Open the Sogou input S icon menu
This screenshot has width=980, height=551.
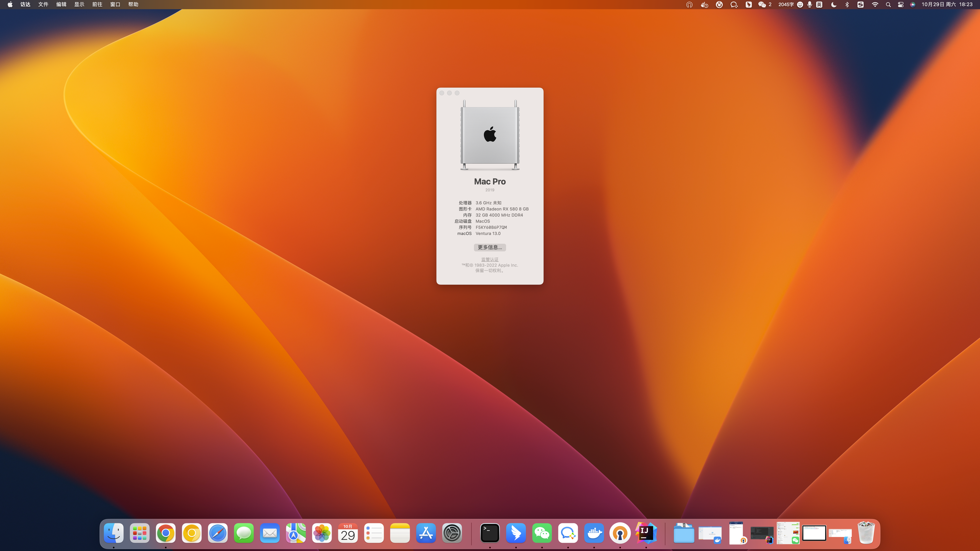tap(861, 5)
